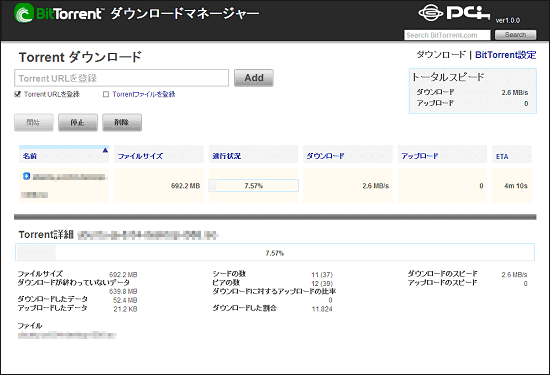Sort the list by ダウンロード column header
This screenshot has height=375, width=550.
(x=325, y=156)
